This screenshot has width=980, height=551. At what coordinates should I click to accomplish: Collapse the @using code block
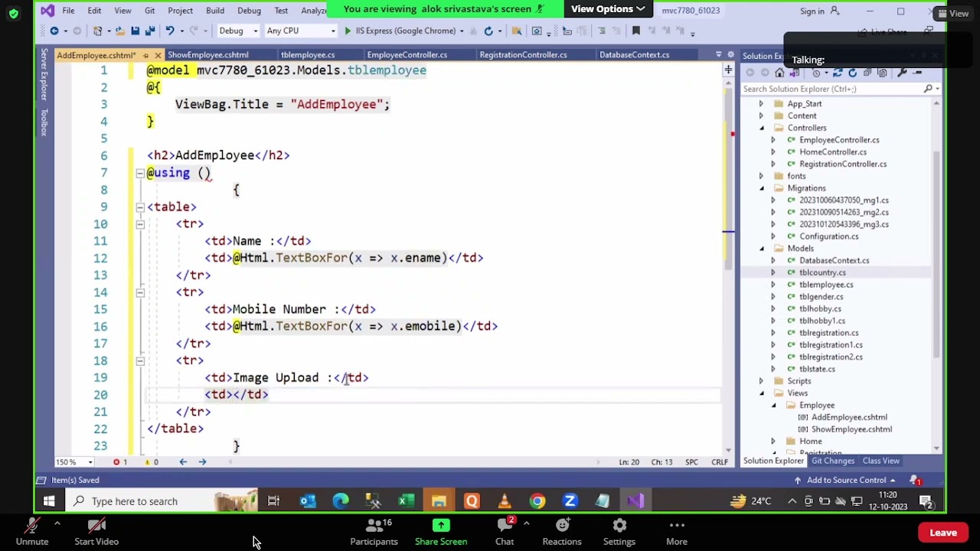pyautogui.click(x=140, y=173)
